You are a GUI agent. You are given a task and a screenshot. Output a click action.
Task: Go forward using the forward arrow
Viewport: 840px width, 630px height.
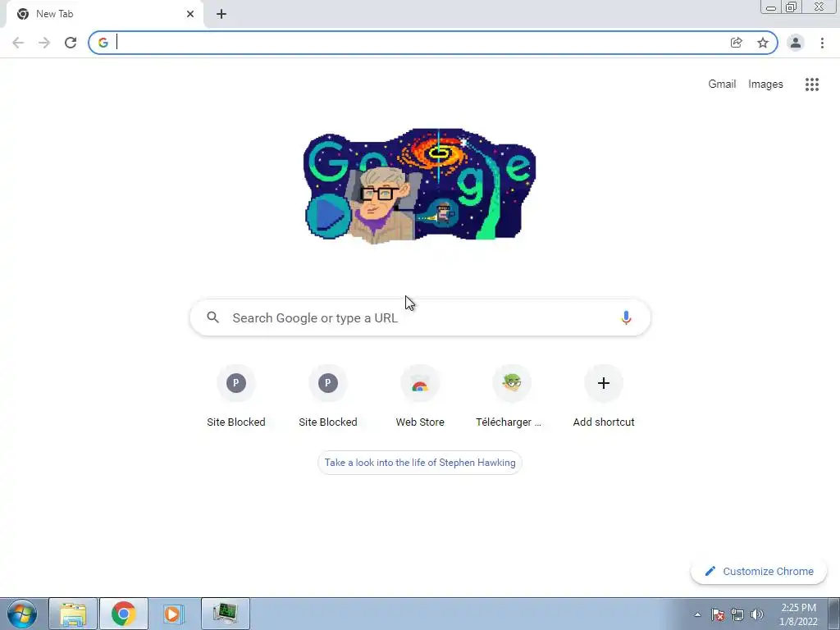tap(44, 43)
